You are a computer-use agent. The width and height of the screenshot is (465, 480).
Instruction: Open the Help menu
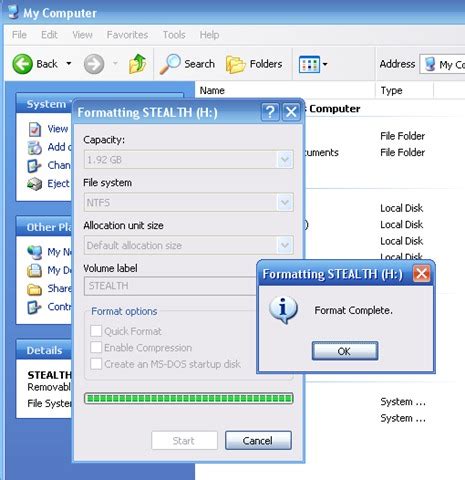click(x=209, y=35)
